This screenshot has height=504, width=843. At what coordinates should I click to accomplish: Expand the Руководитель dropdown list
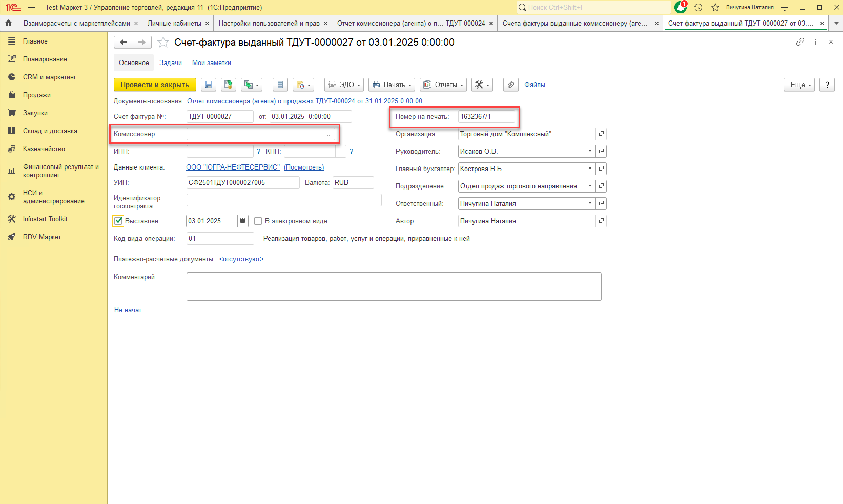click(x=590, y=152)
